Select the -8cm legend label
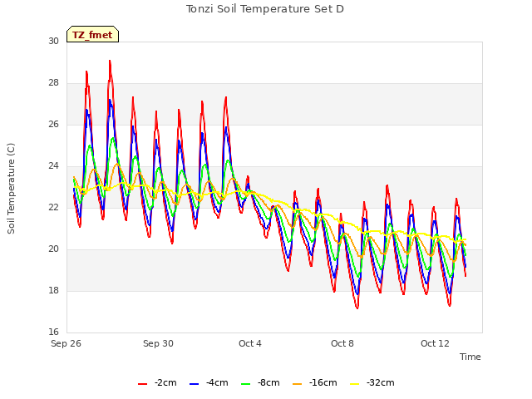Screen dimensions: 532x399 [x=268, y=382]
